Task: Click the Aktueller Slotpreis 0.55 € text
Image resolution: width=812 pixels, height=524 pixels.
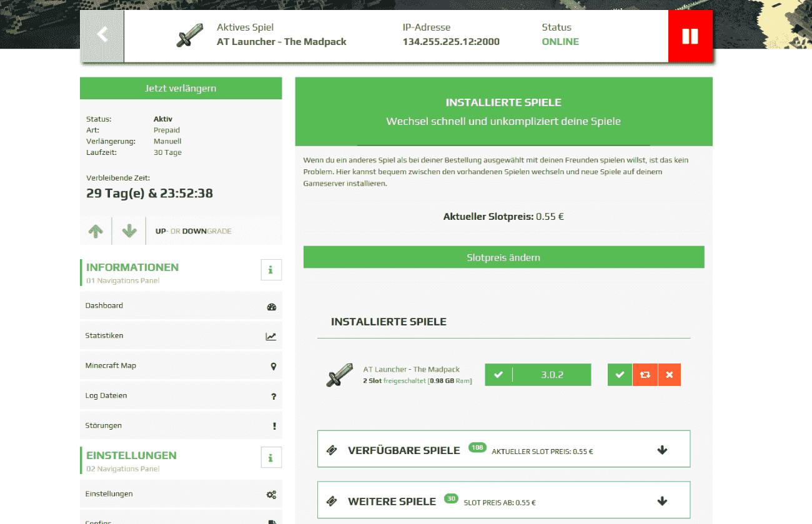Action: tap(503, 217)
